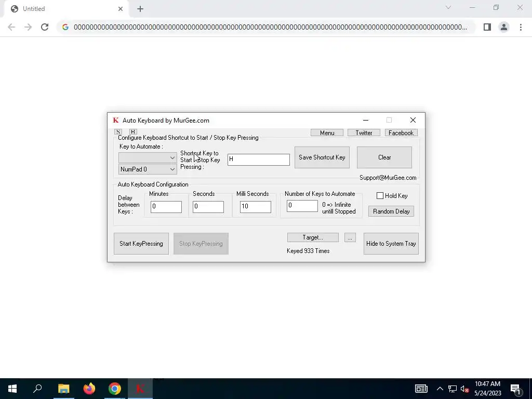Screen dimensions: 532x399
Task: Close the Untitled tab
Action: [121, 9]
